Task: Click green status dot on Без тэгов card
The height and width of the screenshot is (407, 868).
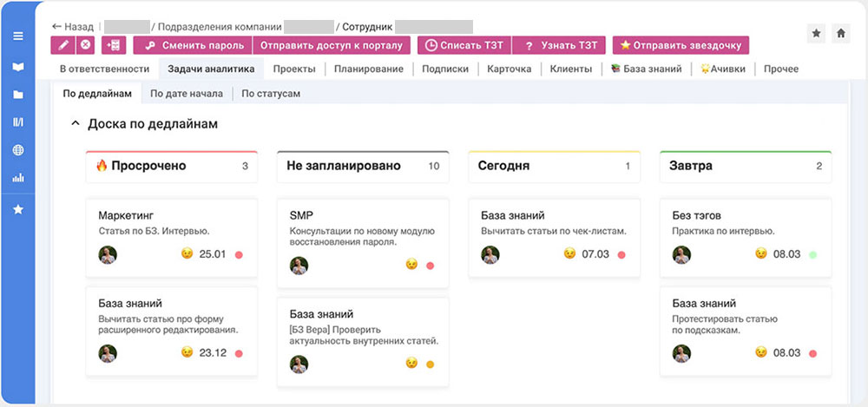Action: (812, 255)
